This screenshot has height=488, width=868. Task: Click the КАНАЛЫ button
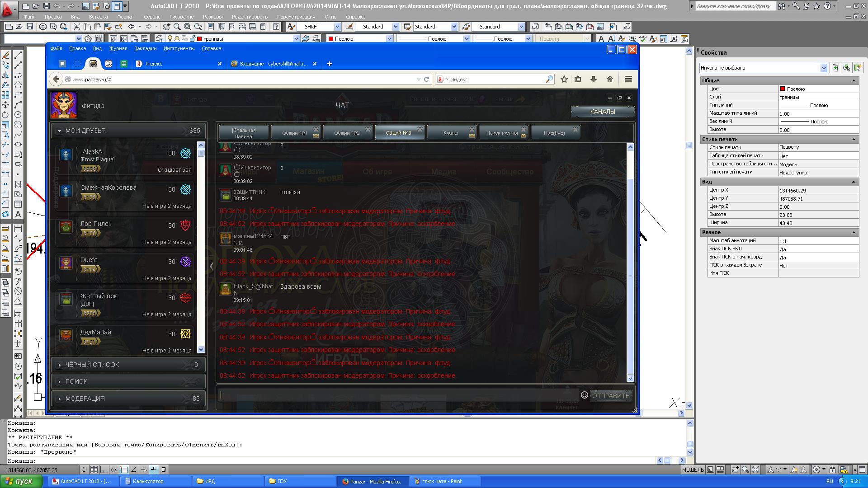click(602, 112)
